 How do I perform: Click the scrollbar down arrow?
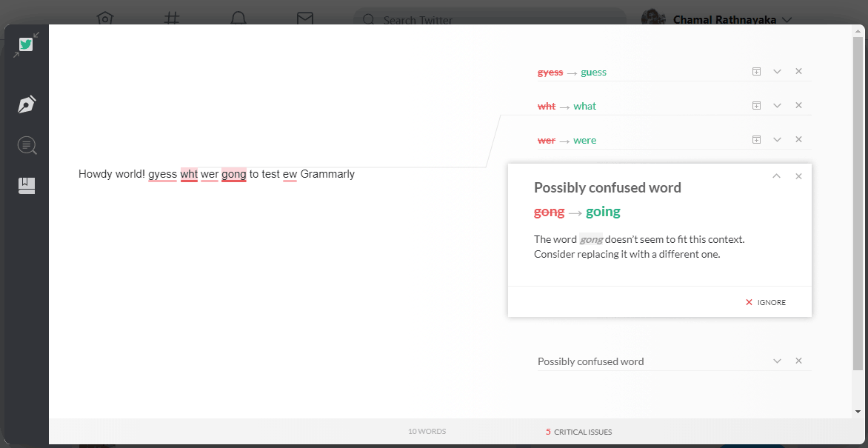pos(858,412)
